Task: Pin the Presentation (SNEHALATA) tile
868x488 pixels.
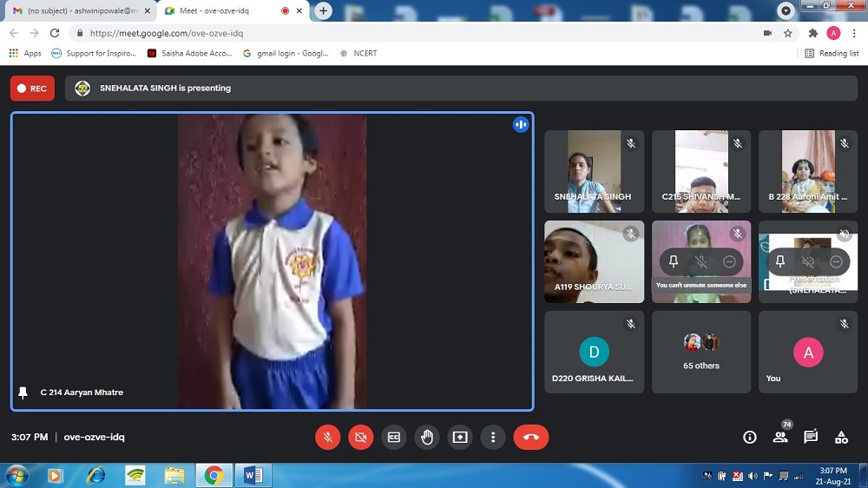Action: 779,261
